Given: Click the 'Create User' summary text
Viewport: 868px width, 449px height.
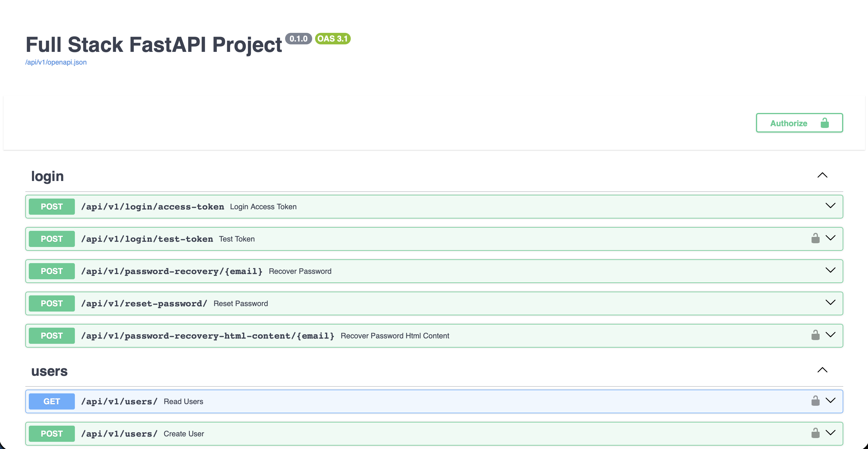Looking at the screenshot, I should click(184, 434).
